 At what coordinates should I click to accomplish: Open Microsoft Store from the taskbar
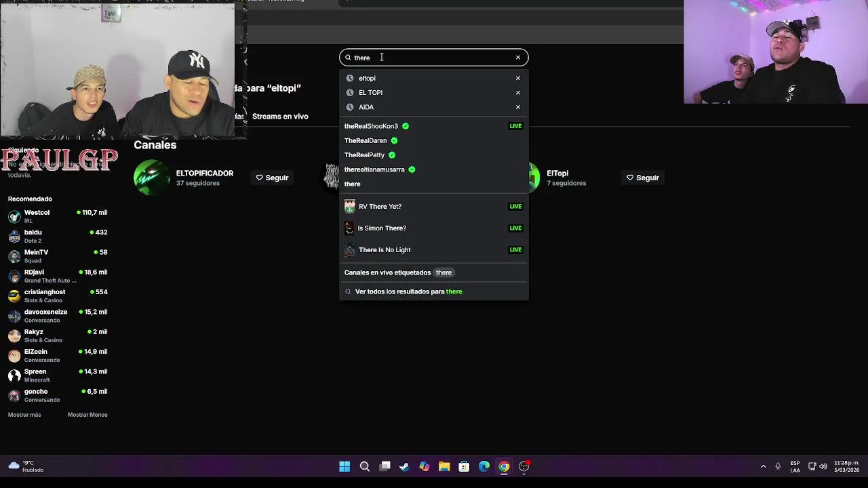pyautogui.click(x=464, y=466)
